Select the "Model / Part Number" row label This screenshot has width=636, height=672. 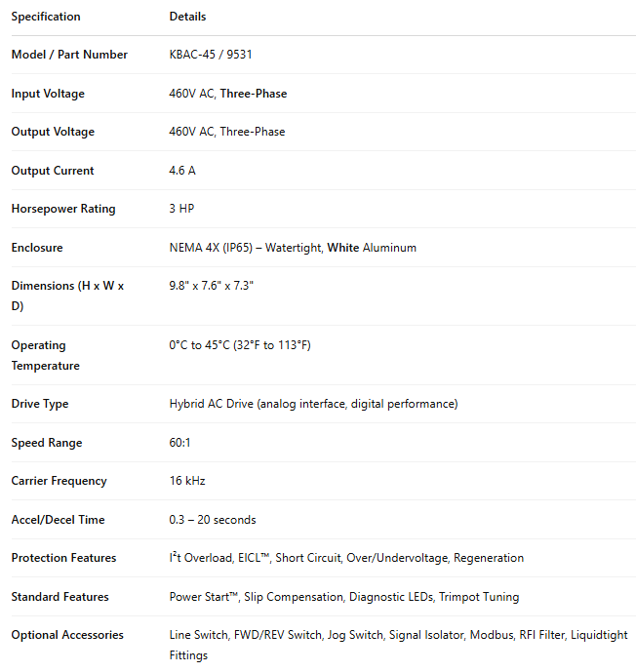tap(69, 55)
